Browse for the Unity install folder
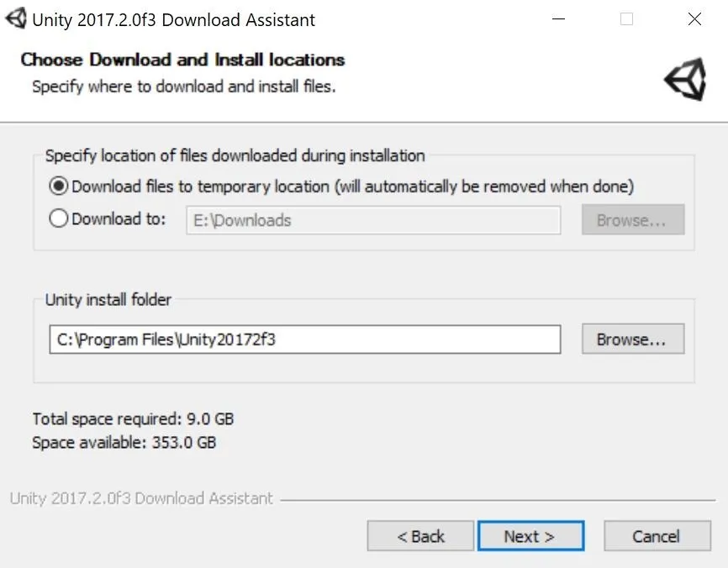728x568 pixels. (x=633, y=339)
